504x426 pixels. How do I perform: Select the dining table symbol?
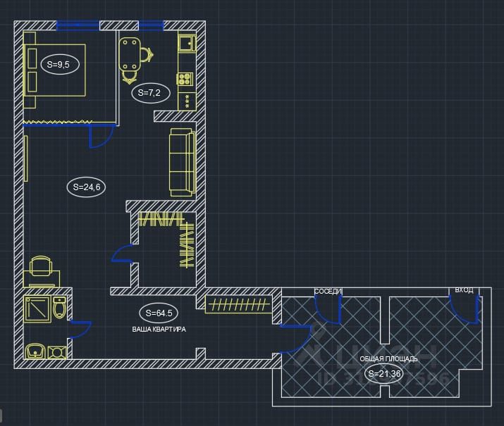[130, 54]
